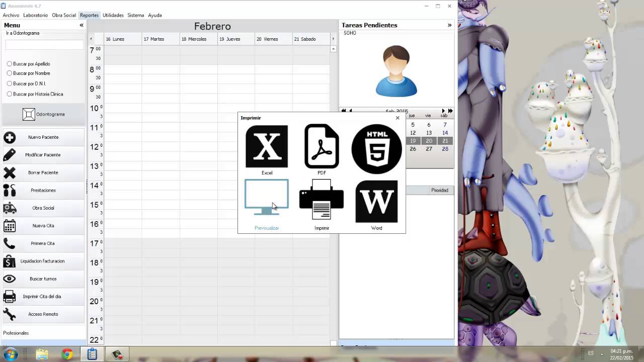Go to next month in mini calendar
The image size is (644, 362).
tap(443, 111)
